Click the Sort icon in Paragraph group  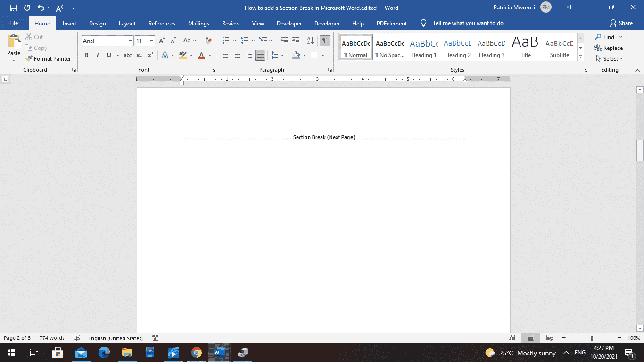(x=310, y=41)
